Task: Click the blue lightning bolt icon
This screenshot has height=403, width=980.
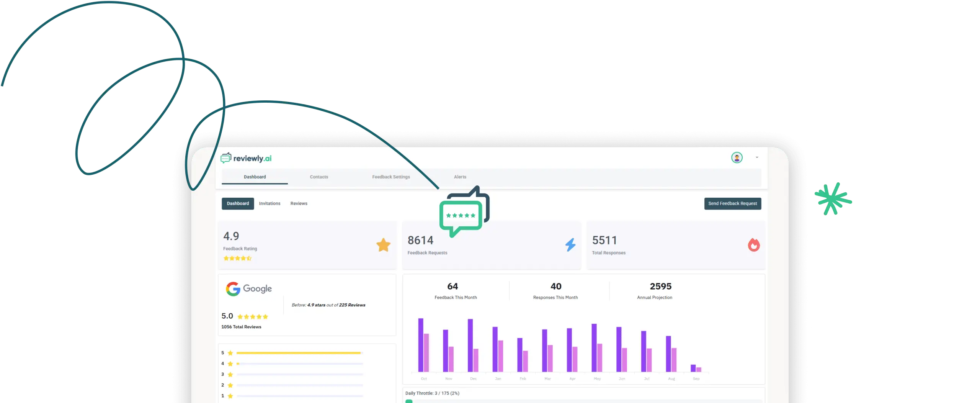Action: point(570,245)
